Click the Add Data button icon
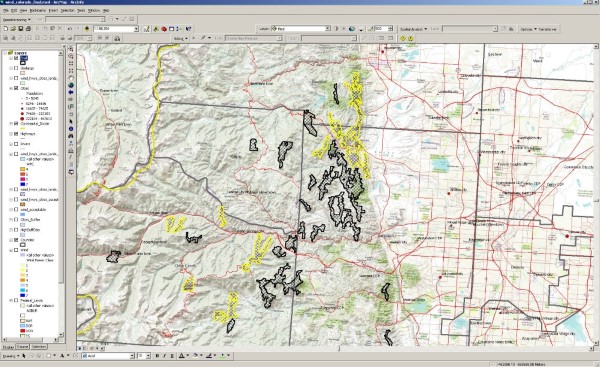This screenshot has height=367, width=600. click(87, 29)
